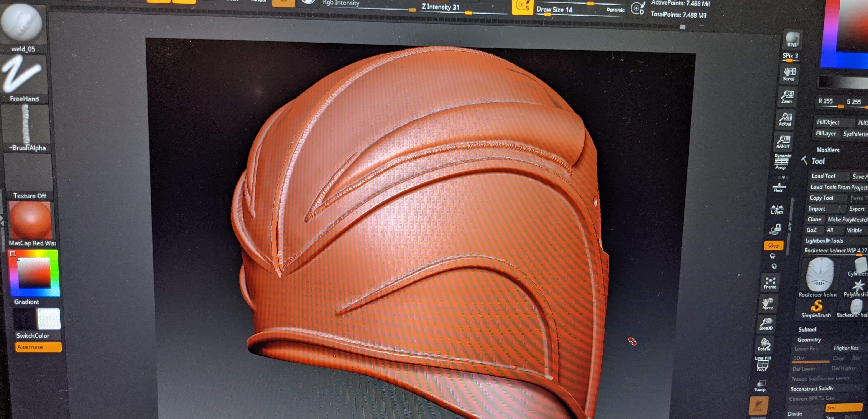Toggle L.Sym local symmetry
The height and width of the screenshot is (419, 868).
(x=777, y=209)
